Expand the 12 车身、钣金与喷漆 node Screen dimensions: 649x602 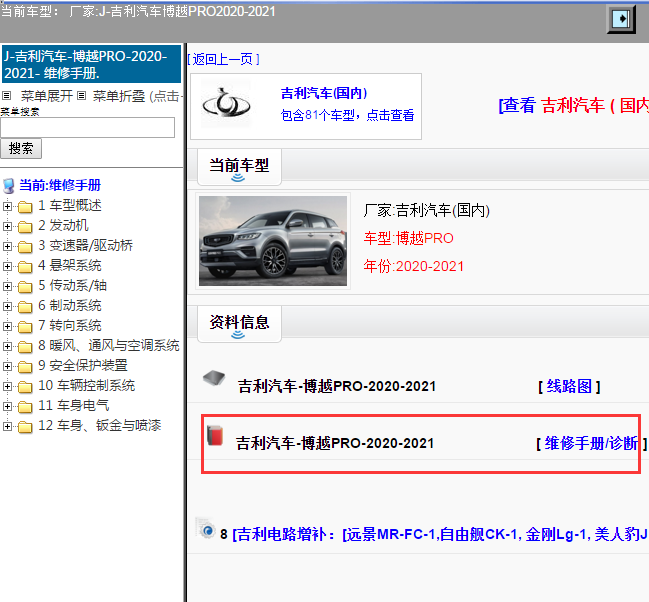(x=7, y=426)
